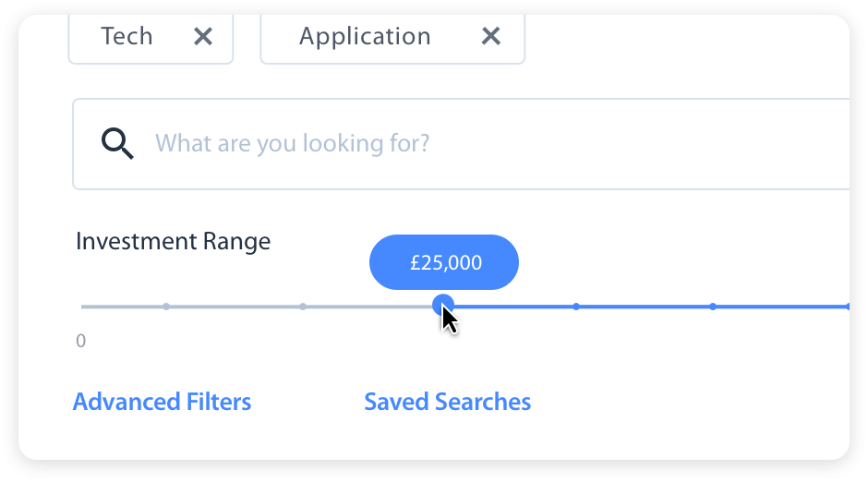Select the second grey tick on the slider
This screenshot has height=482, width=868.
pos(303,307)
